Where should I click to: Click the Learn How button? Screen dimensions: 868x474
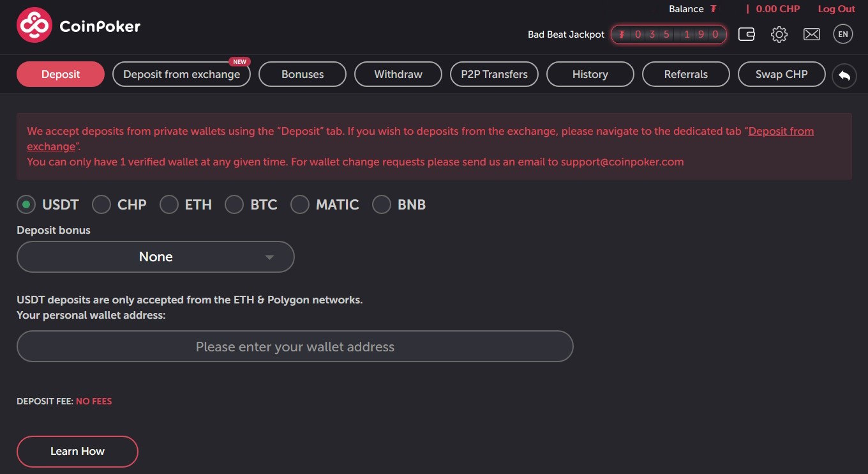pyautogui.click(x=77, y=452)
